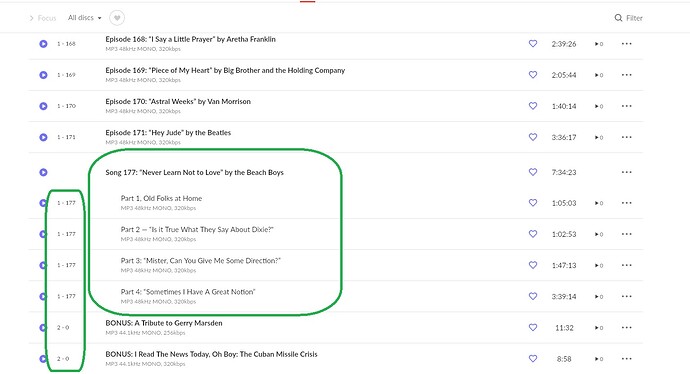The width and height of the screenshot is (690, 374).
Task: Favorite Song 177 Beach Boys heart
Action: 533,172
